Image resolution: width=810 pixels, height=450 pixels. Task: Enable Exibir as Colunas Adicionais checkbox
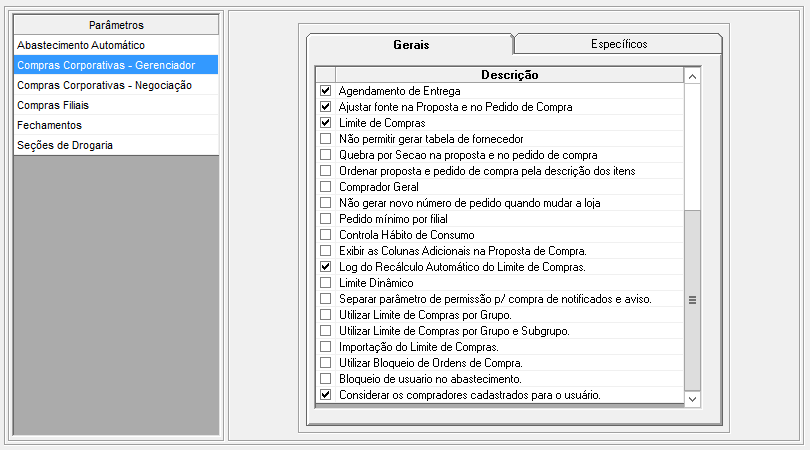tap(325, 251)
